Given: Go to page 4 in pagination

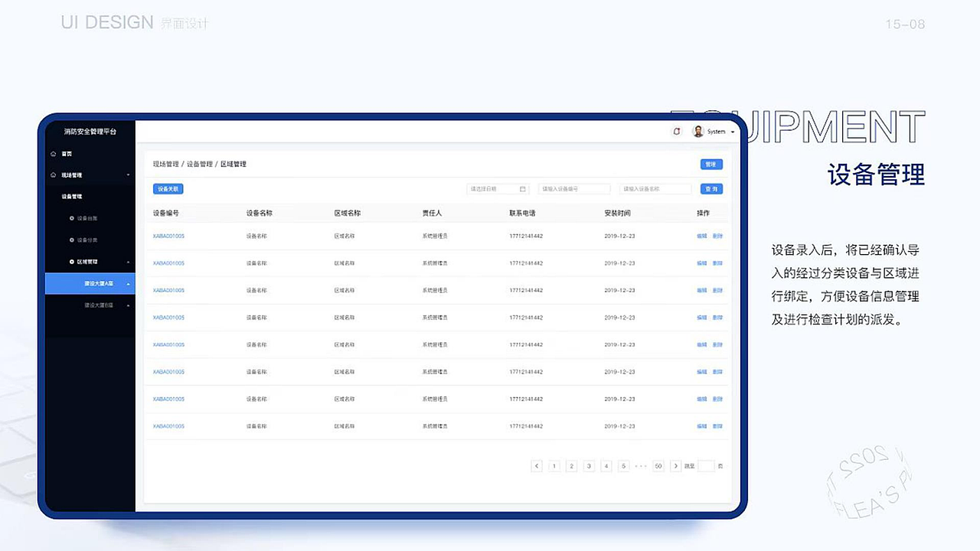Looking at the screenshot, I should coord(606,466).
